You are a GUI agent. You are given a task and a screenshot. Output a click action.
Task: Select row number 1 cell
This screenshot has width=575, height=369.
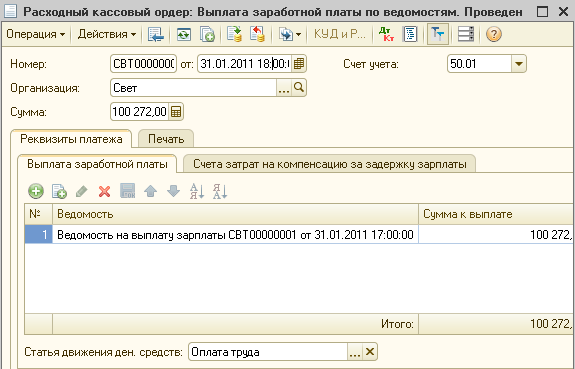coord(39,234)
